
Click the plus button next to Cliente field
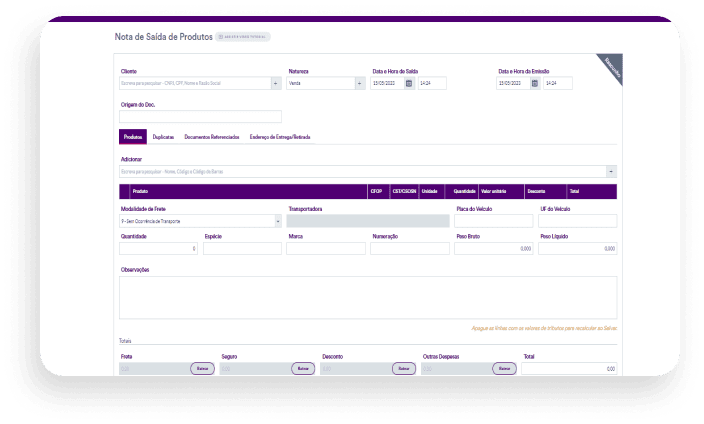[276, 83]
